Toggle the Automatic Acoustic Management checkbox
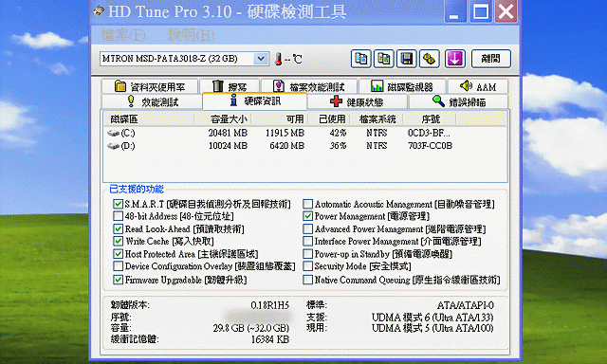The width and height of the screenshot is (607, 364). coord(307,204)
